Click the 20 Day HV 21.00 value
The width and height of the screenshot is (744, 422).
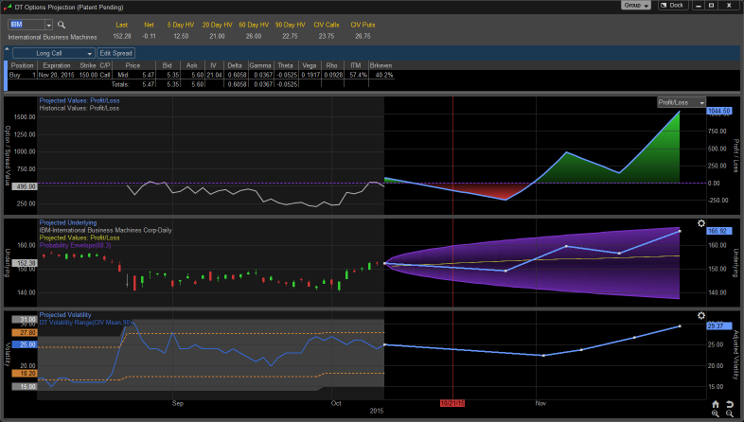pos(217,36)
